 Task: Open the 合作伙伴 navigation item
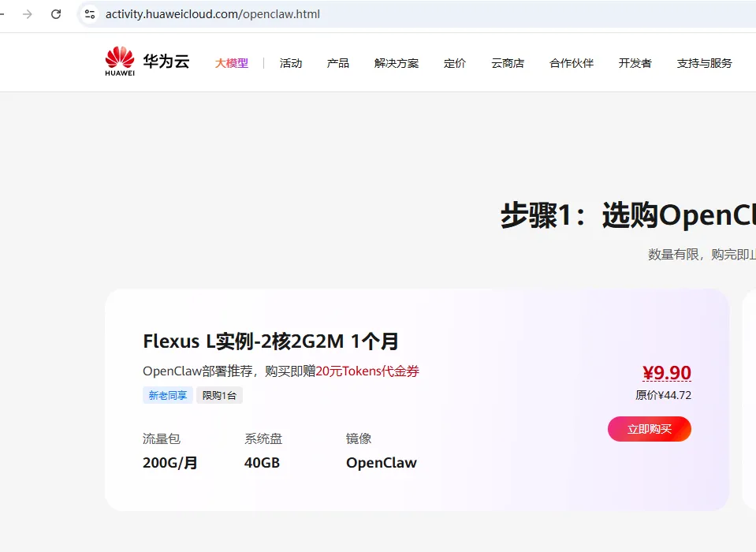pyautogui.click(x=572, y=63)
